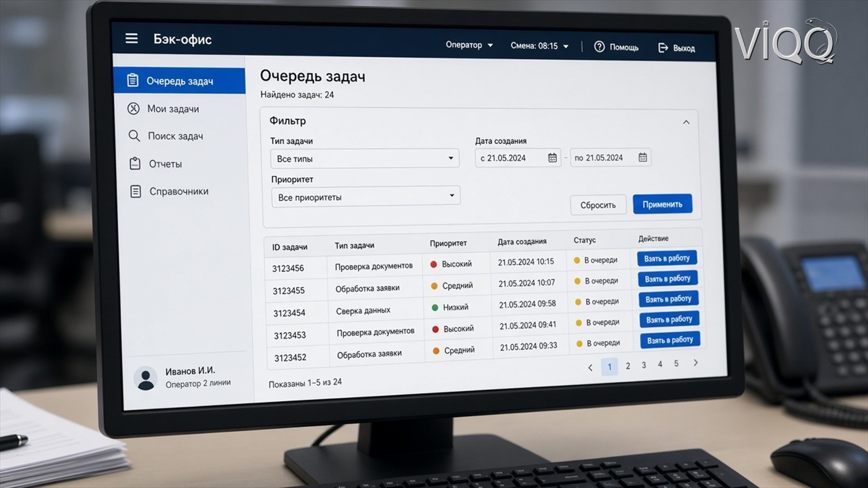The height and width of the screenshot is (488, 868).
Task: Select Поиск задач menu item
Action: [175, 136]
